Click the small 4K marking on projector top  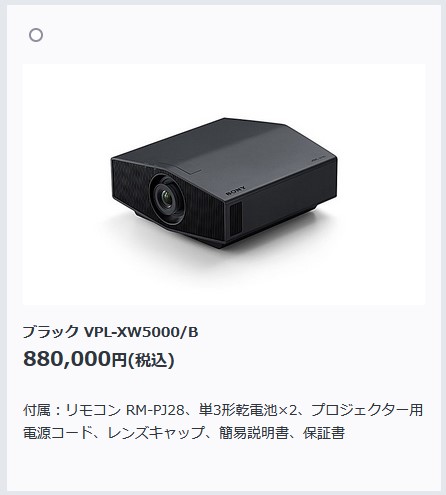point(318,158)
